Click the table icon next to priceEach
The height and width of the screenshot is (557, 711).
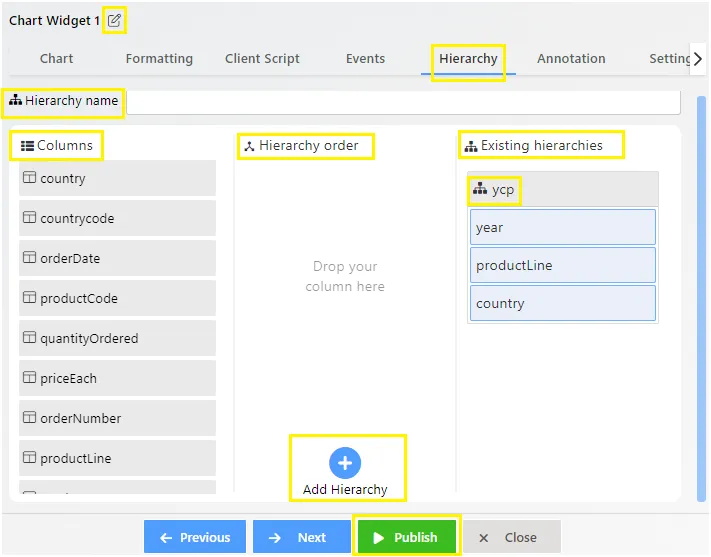point(29,377)
